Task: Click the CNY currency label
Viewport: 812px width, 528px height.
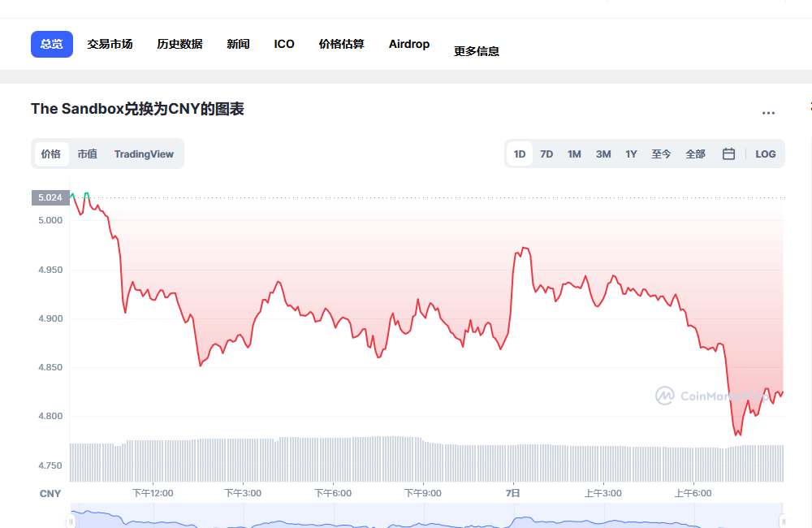Action: pyautogui.click(x=50, y=494)
